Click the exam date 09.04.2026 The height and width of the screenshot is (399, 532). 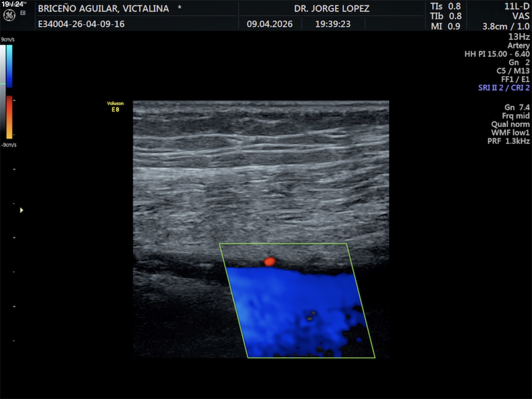point(270,24)
